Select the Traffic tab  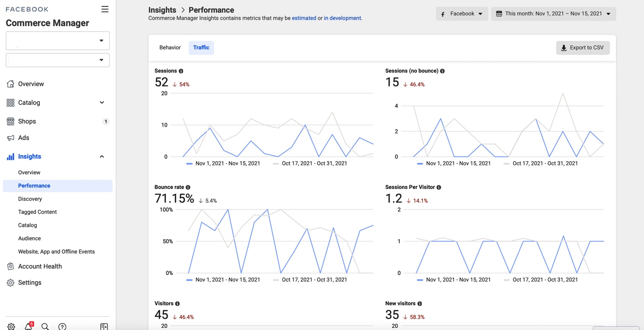point(201,47)
